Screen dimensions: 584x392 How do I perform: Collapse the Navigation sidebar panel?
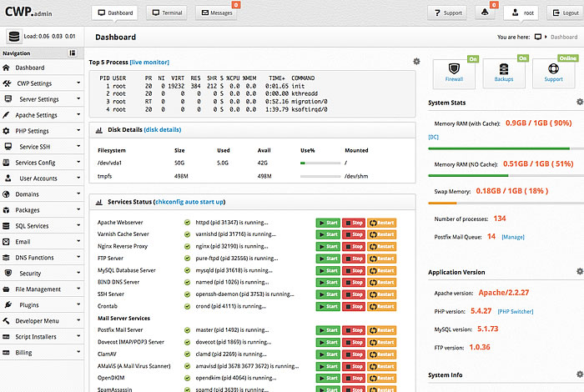coord(78,53)
